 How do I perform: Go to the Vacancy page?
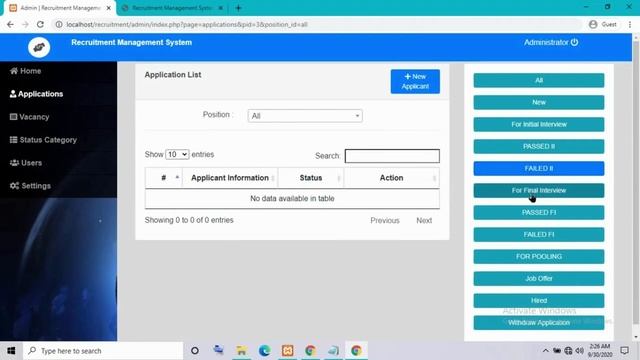(29, 117)
